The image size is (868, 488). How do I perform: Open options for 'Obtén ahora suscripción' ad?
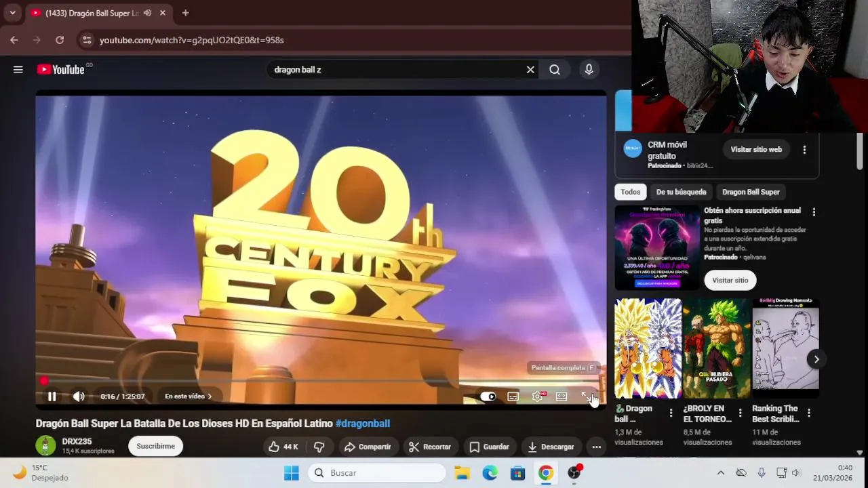[814, 212]
